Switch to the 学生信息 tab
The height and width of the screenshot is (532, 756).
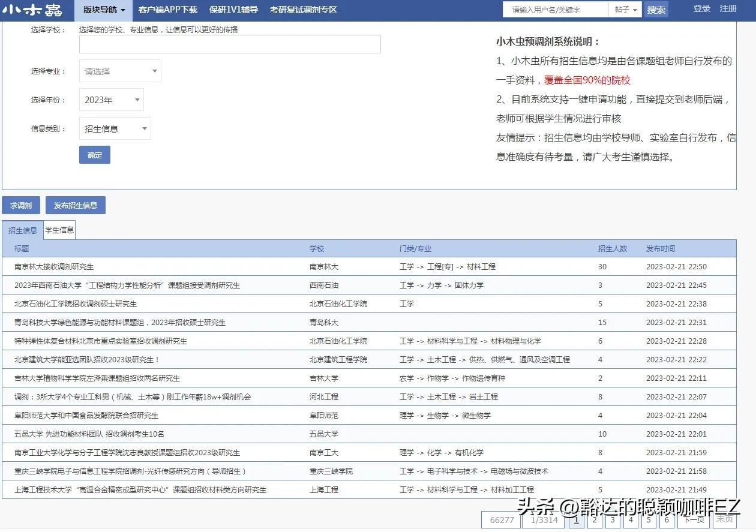[59, 230]
